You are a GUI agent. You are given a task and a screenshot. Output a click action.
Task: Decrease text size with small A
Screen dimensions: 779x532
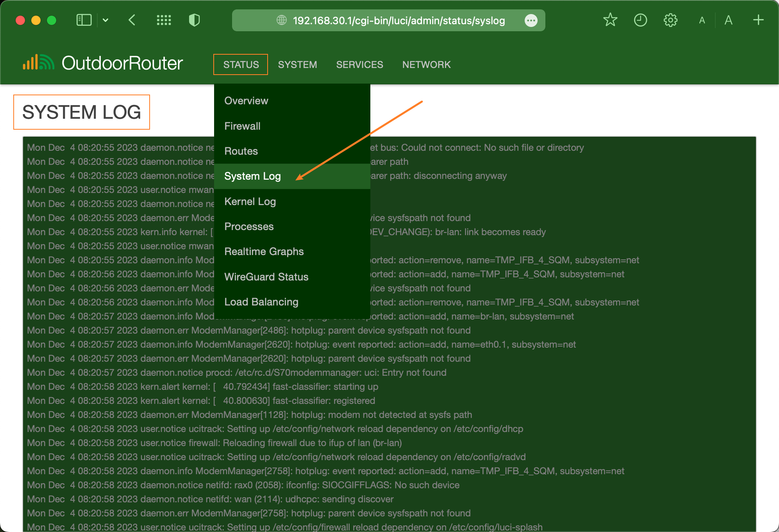pos(702,20)
